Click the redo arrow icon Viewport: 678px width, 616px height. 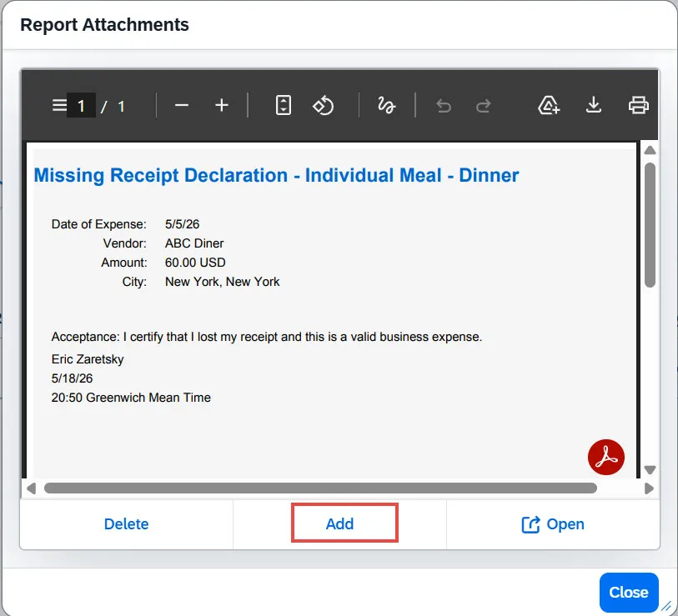484,106
